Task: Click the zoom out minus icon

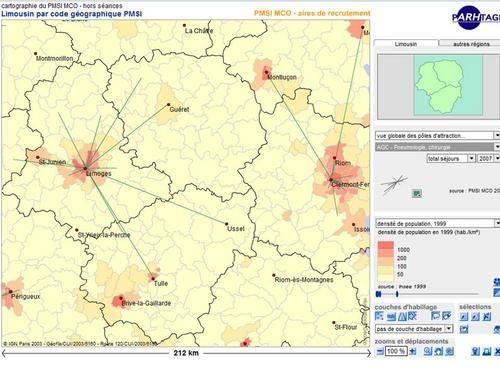Action: point(380,351)
